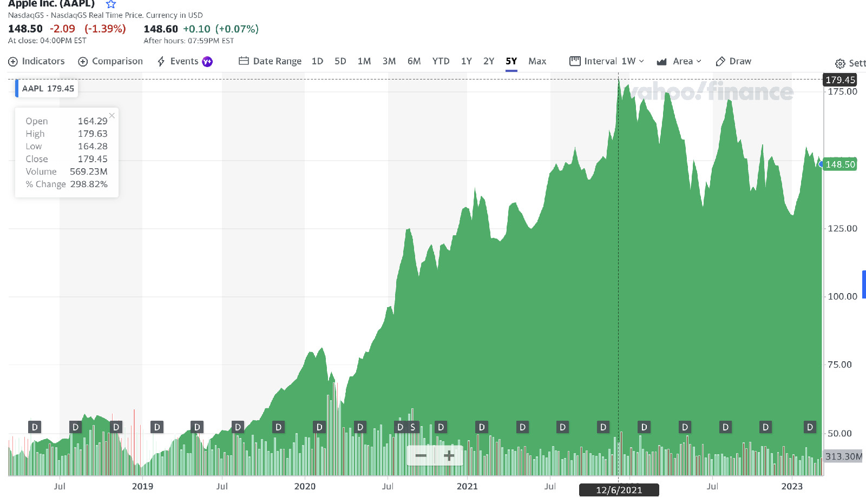Image resolution: width=866 pixels, height=504 pixels.
Task: Activate the Draw tool
Action: (x=733, y=62)
